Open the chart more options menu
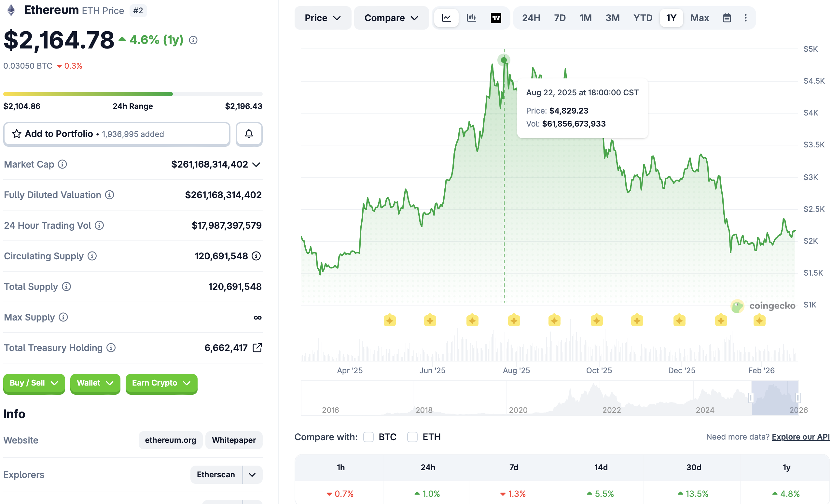The width and height of the screenshot is (832, 504). [x=746, y=18]
